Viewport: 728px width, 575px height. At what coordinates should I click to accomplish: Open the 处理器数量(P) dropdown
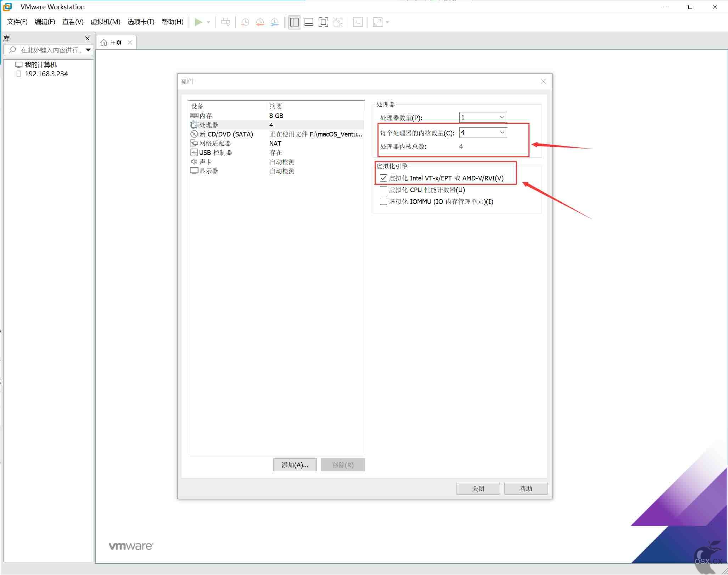tap(483, 117)
